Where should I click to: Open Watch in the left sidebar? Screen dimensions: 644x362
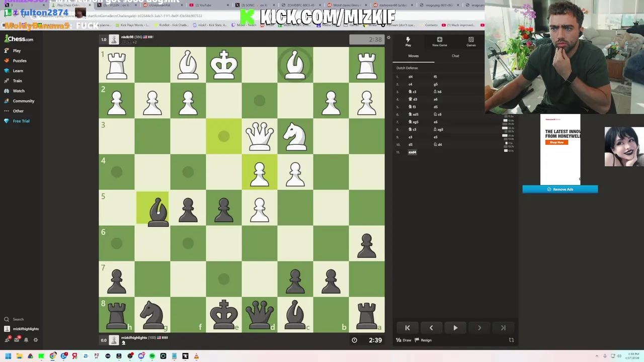pyautogui.click(x=18, y=90)
